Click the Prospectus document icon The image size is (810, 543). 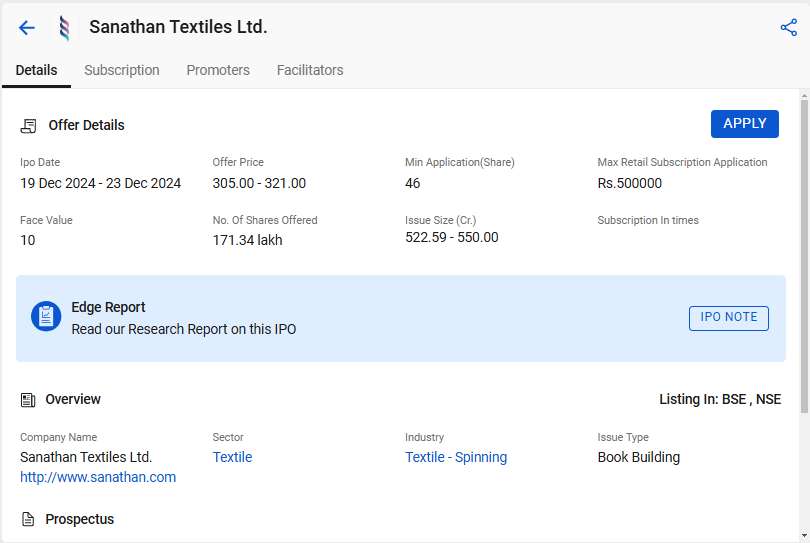click(x=28, y=519)
